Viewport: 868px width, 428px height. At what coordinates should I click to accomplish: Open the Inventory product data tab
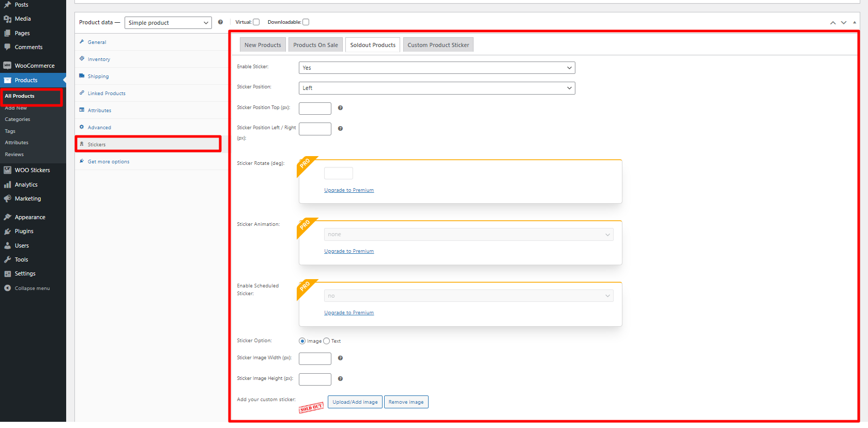click(151, 59)
